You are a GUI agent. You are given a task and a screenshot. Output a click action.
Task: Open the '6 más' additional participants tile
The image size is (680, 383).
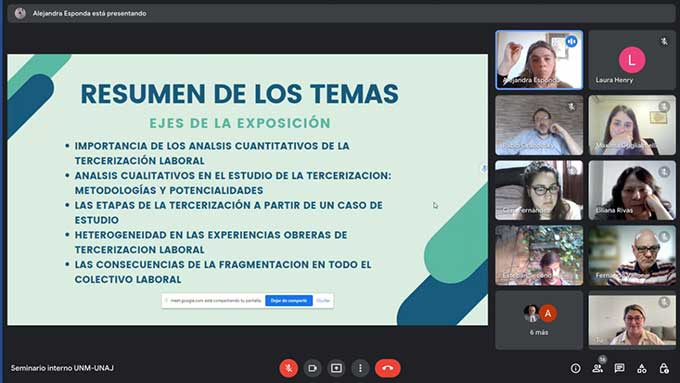pos(539,320)
